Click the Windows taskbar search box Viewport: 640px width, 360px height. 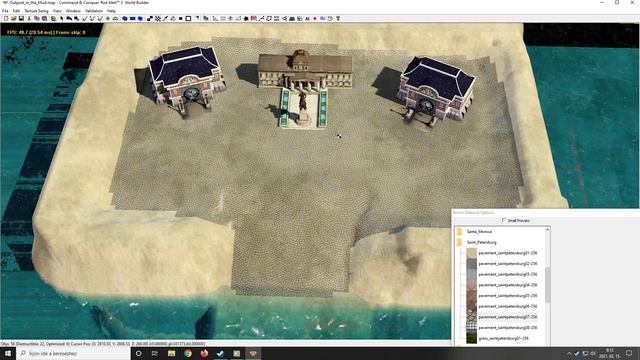(x=73, y=353)
